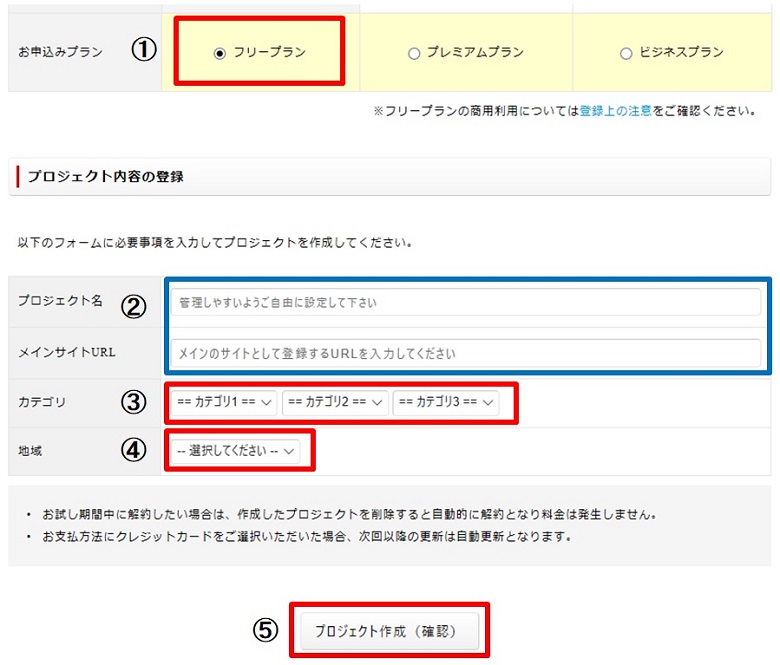Viewport: 780px width, 665px height.
Task: Click the circled number 5 marker
Action: tap(266, 631)
